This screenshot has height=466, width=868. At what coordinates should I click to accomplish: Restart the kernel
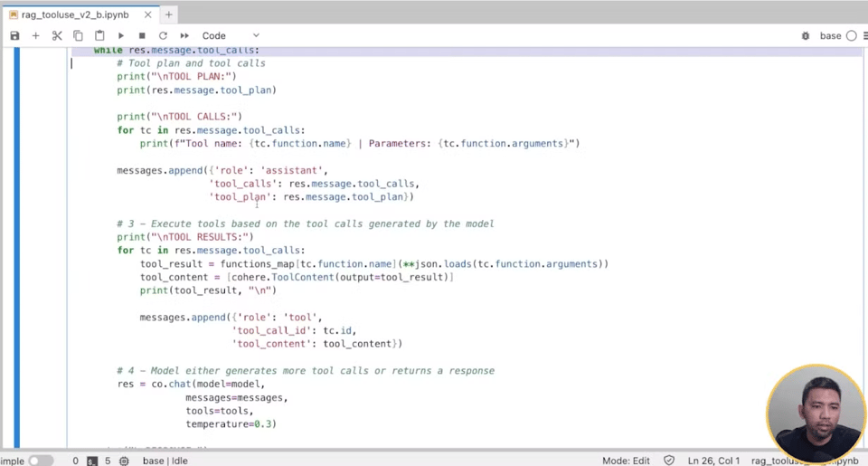pyautogui.click(x=163, y=36)
